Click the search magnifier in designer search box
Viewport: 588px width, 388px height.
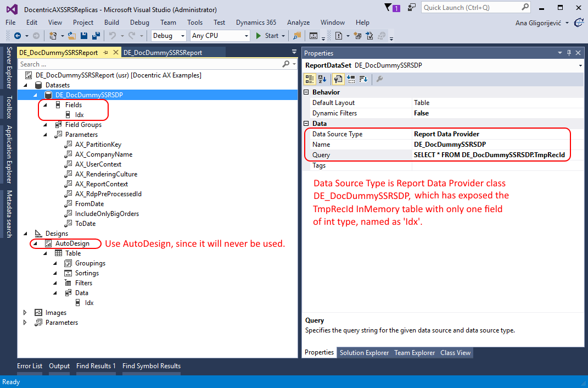coord(285,64)
